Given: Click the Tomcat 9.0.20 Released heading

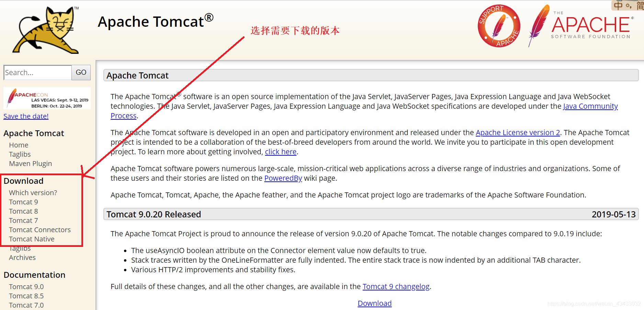Looking at the screenshot, I should [x=154, y=214].
